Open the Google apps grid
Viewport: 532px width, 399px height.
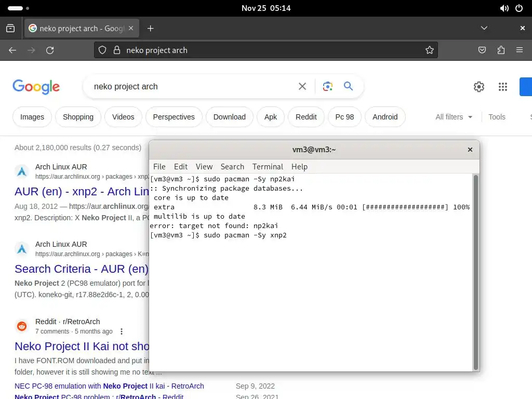point(503,87)
